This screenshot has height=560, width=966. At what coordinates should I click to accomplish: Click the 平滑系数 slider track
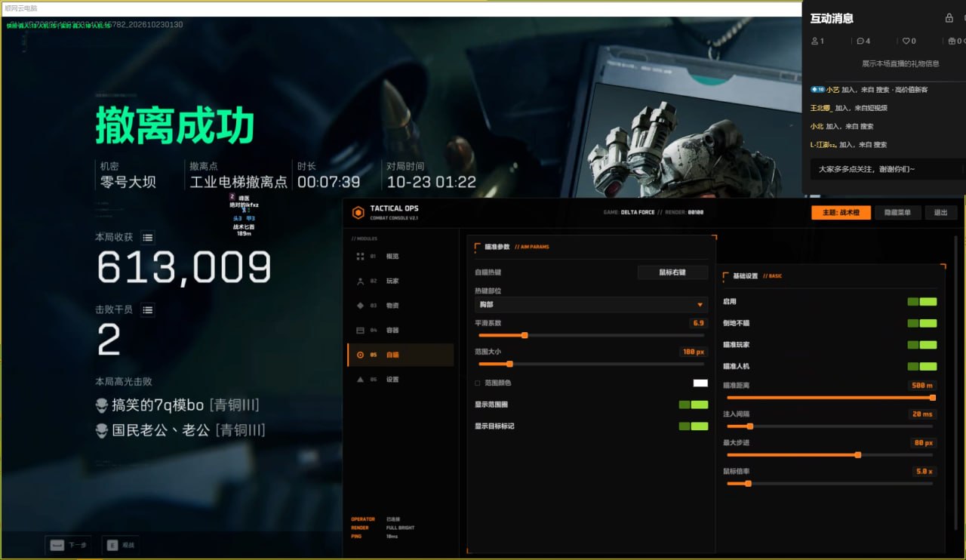pos(591,335)
